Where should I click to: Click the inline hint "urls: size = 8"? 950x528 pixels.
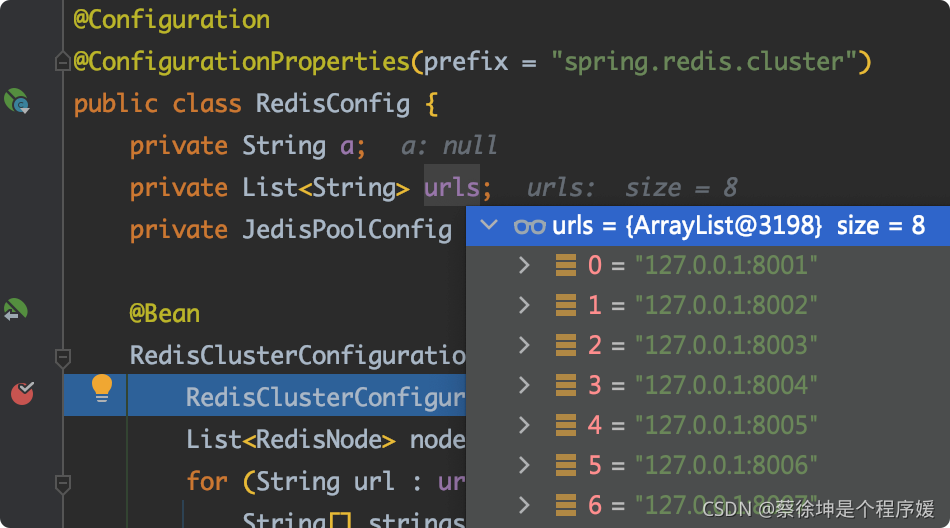click(632, 187)
